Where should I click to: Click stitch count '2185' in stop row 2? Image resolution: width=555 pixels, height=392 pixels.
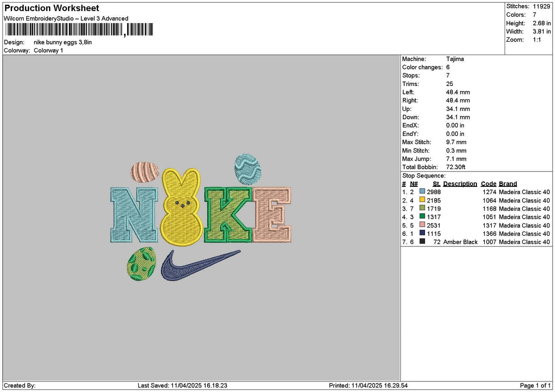(434, 200)
